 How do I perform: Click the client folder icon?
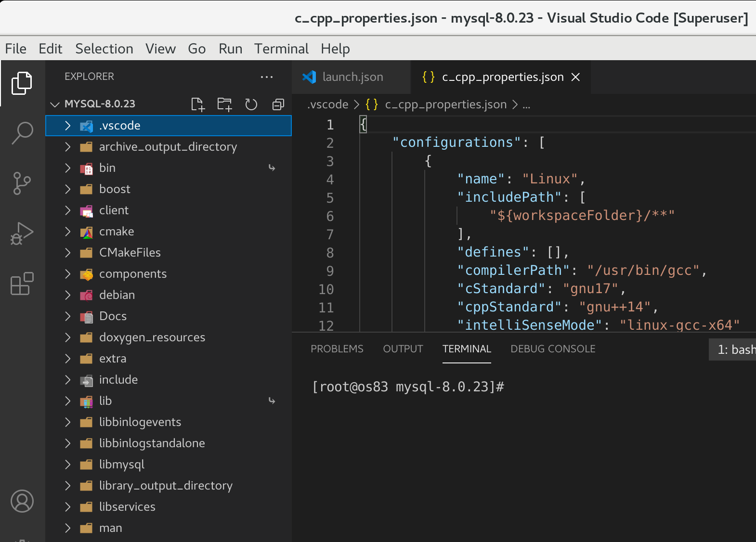tap(87, 210)
